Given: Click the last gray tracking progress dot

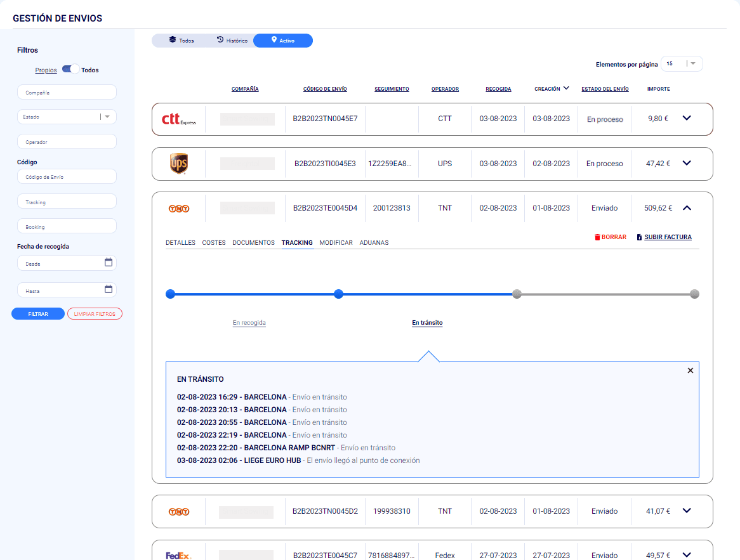Looking at the screenshot, I should pos(694,294).
